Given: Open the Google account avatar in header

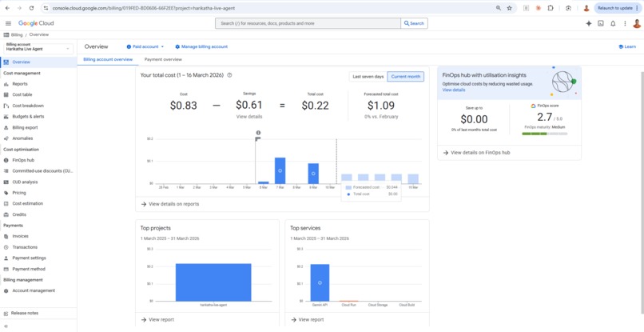Looking at the screenshot, I should coord(637,23).
